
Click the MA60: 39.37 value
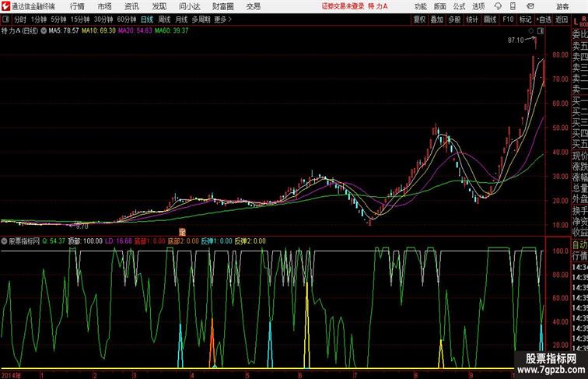[x=171, y=31]
